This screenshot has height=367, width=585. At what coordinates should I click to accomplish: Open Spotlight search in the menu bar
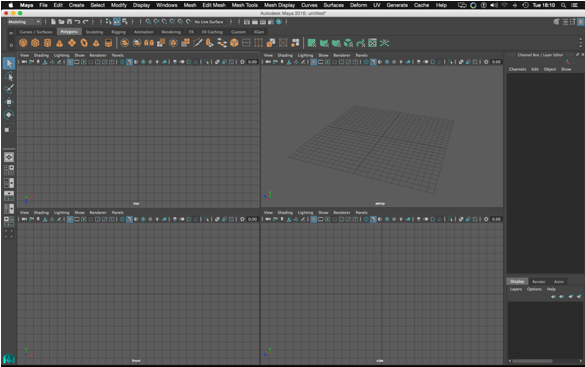click(563, 5)
